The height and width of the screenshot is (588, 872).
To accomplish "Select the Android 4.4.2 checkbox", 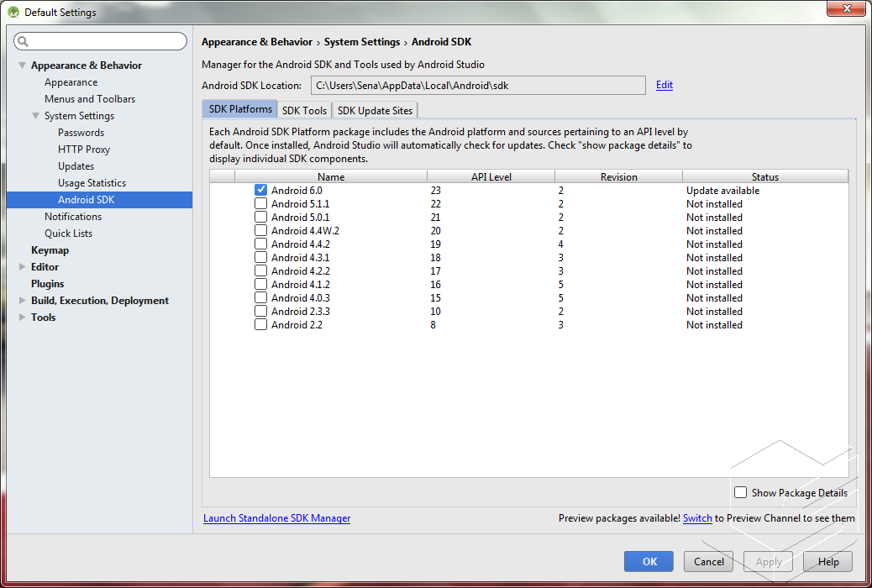I will point(260,244).
